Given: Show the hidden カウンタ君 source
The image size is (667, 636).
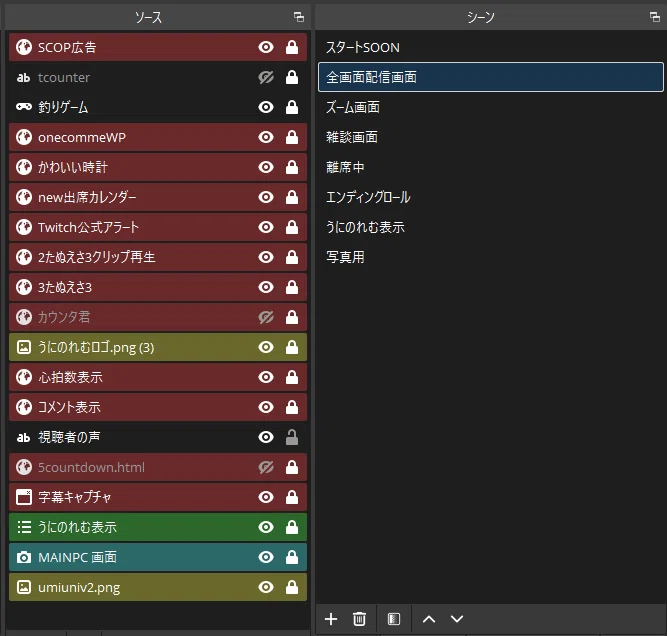Looking at the screenshot, I should 266,317.
